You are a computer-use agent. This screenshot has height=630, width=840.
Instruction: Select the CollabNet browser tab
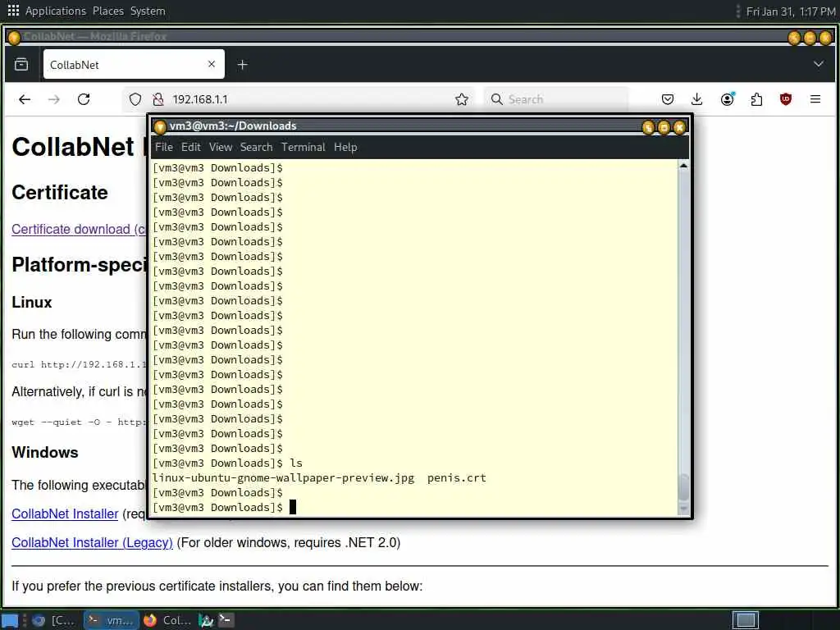pos(134,64)
